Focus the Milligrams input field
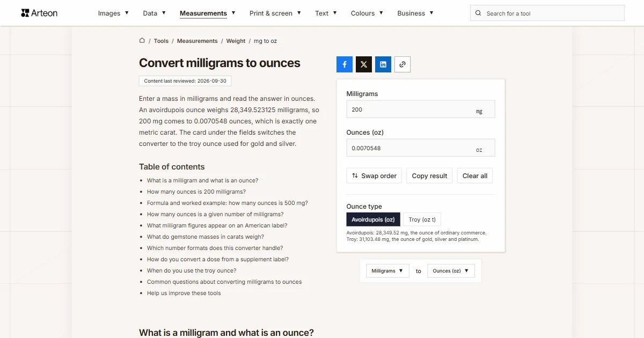The width and height of the screenshot is (644, 338). coord(421,109)
